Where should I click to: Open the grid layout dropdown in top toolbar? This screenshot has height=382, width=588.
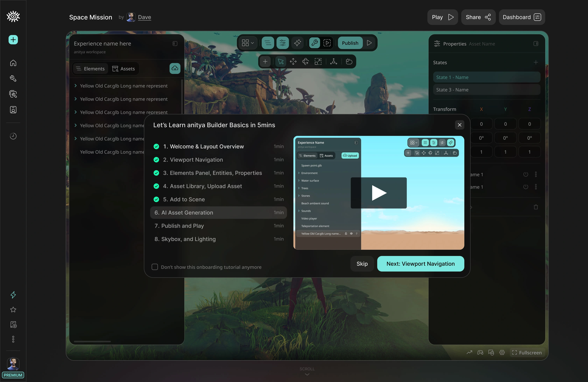click(x=248, y=43)
